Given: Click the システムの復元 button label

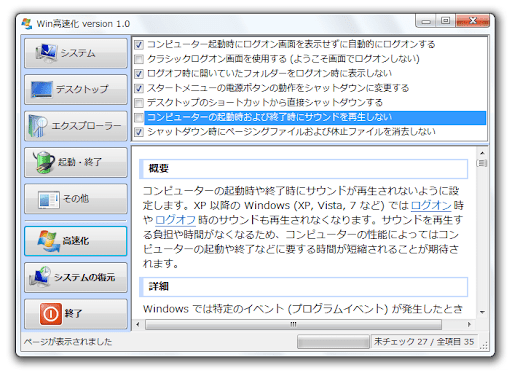Looking at the screenshot, I should [x=85, y=277].
